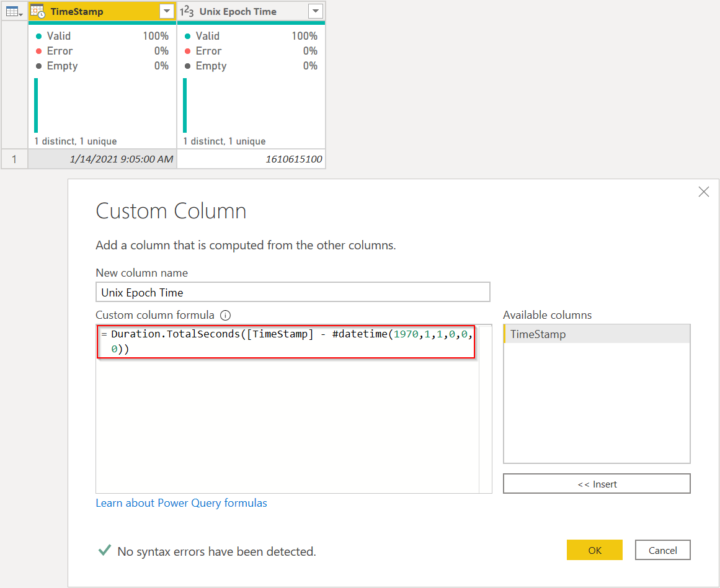Click the table icon in the header corner
Screen dimensions: 720x588
pyautogui.click(x=14, y=12)
